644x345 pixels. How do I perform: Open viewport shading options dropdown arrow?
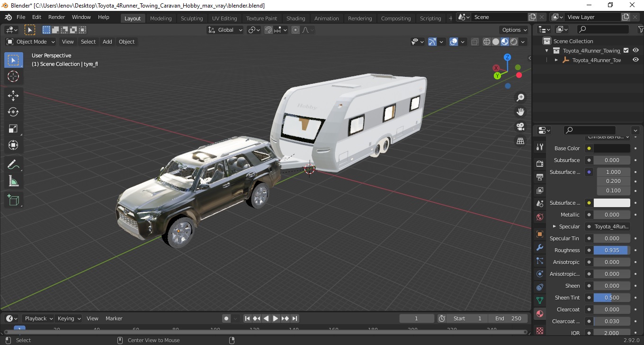point(523,42)
